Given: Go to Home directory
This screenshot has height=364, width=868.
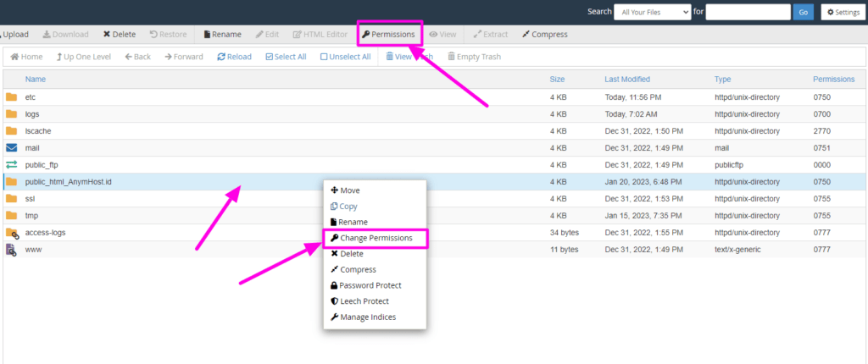Looking at the screenshot, I should (26, 57).
